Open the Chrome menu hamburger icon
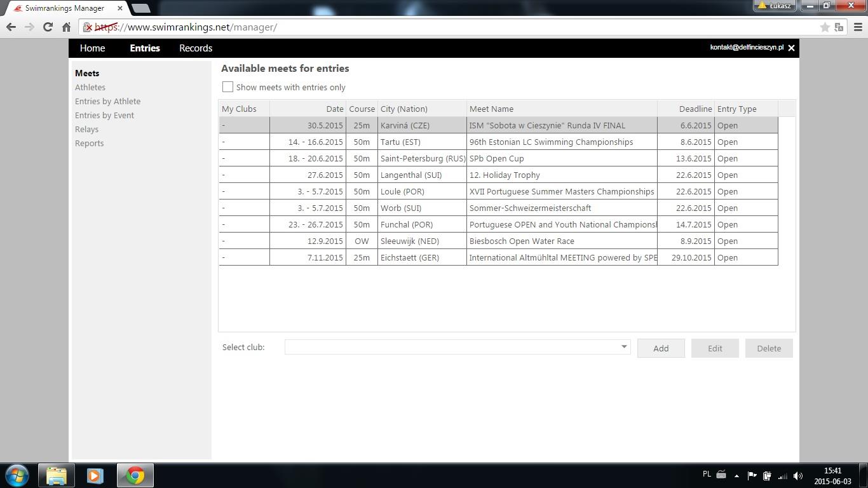This screenshot has height=488, width=868. 858,27
